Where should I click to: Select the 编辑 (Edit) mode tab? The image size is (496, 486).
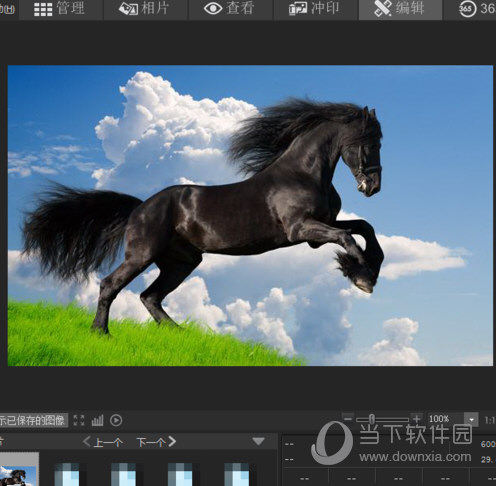click(400, 9)
